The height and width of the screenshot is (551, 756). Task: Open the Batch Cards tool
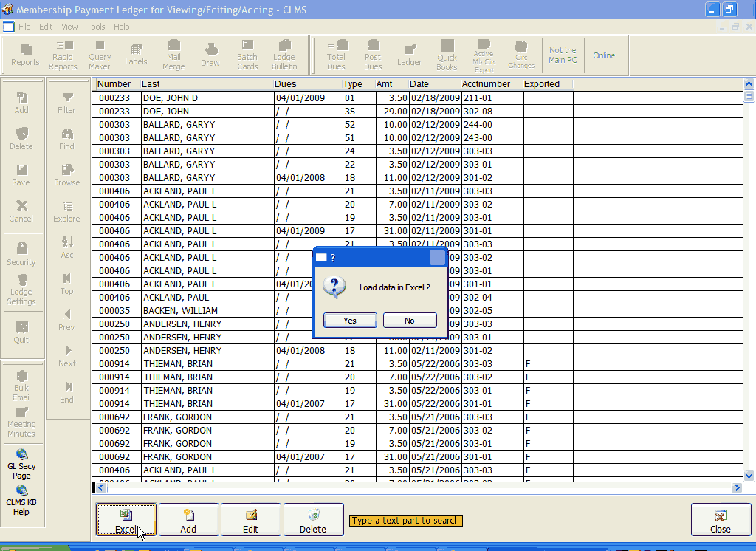(247, 55)
